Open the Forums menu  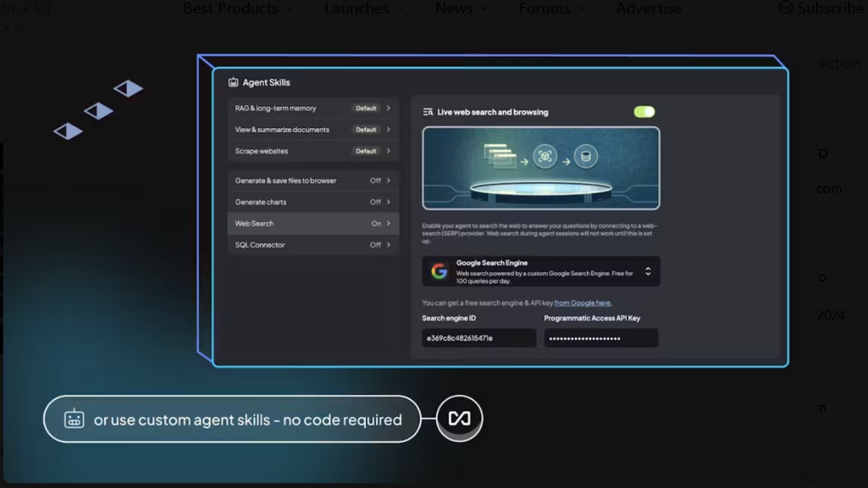tap(552, 9)
